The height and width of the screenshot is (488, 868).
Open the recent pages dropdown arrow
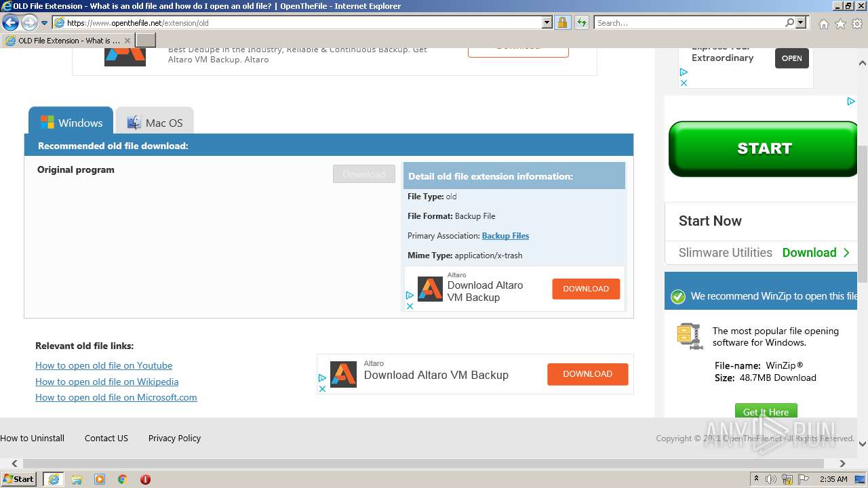tap(45, 23)
